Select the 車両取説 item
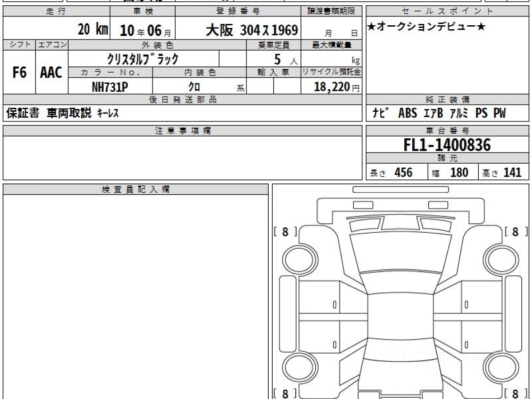 (69, 113)
